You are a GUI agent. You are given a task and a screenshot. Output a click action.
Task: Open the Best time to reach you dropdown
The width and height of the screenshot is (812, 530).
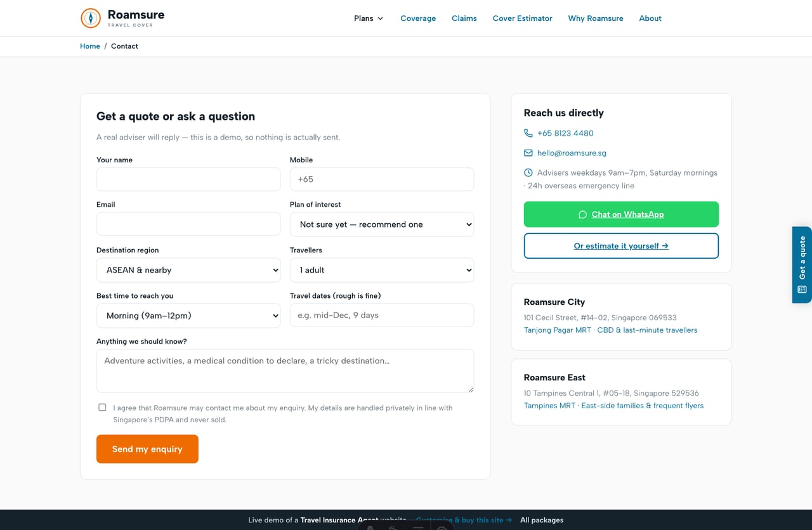tap(188, 316)
